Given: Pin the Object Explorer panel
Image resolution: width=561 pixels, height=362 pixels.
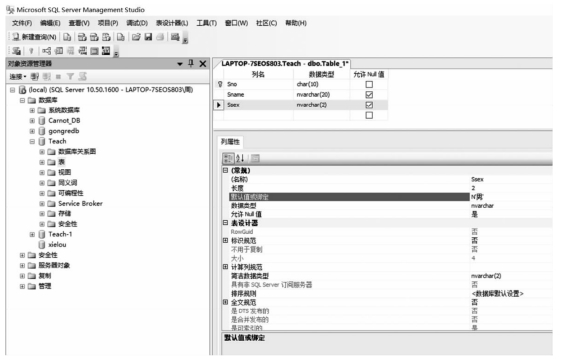Looking at the screenshot, I should pos(191,64).
